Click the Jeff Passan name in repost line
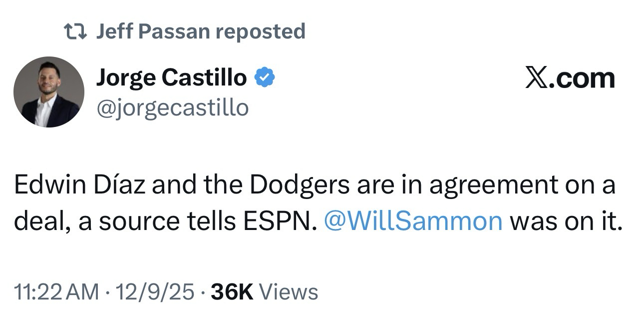This screenshot has width=644, height=312. pyautogui.click(x=153, y=31)
